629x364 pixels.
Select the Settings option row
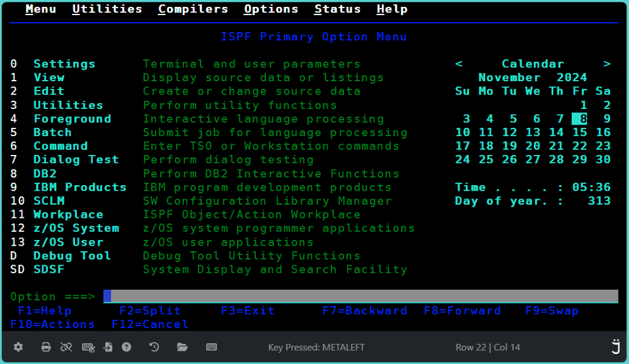(64, 64)
